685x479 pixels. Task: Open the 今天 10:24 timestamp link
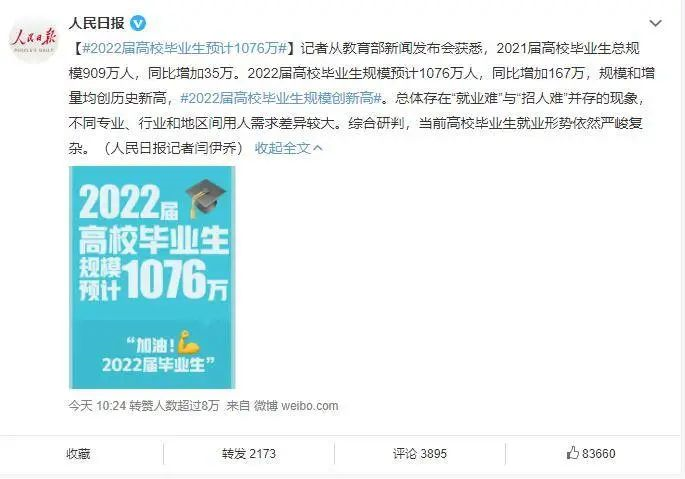tap(97, 406)
